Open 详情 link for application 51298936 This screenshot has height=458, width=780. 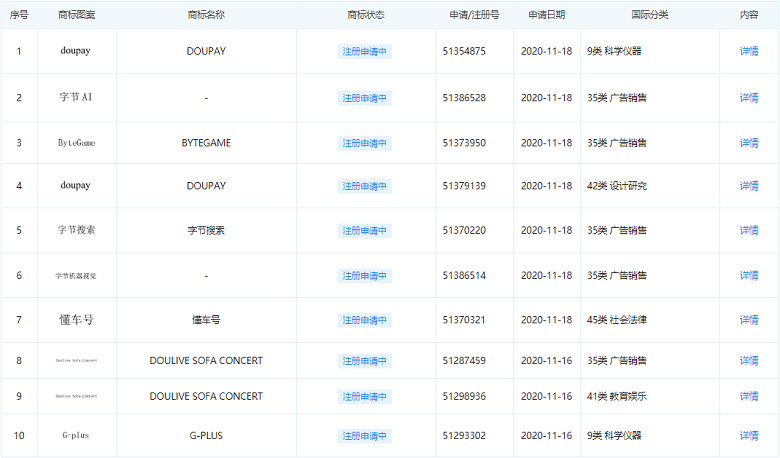pos(749,396)
